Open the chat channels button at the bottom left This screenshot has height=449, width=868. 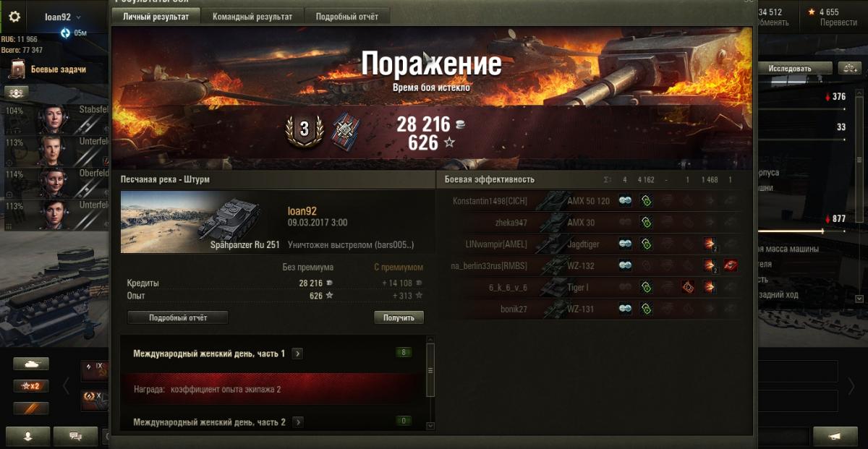tap(74, 436)
